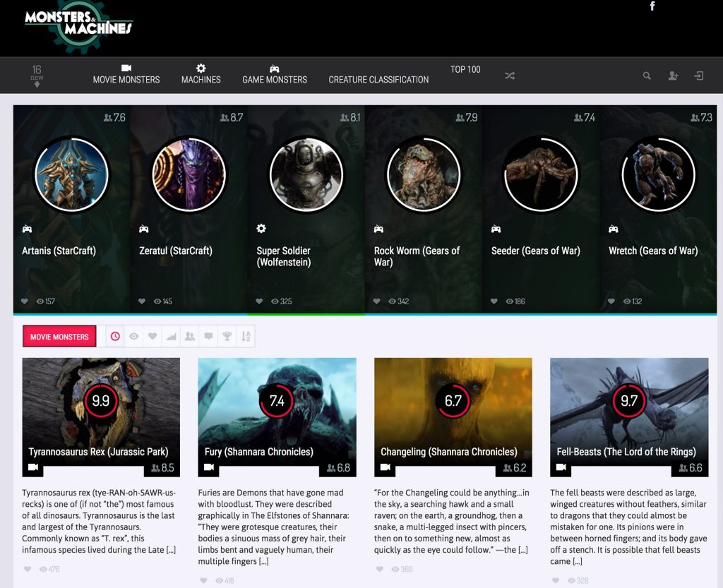Expand the 16 new items dropdown
The width and height of the screenshot is (723, 588).
37,76
